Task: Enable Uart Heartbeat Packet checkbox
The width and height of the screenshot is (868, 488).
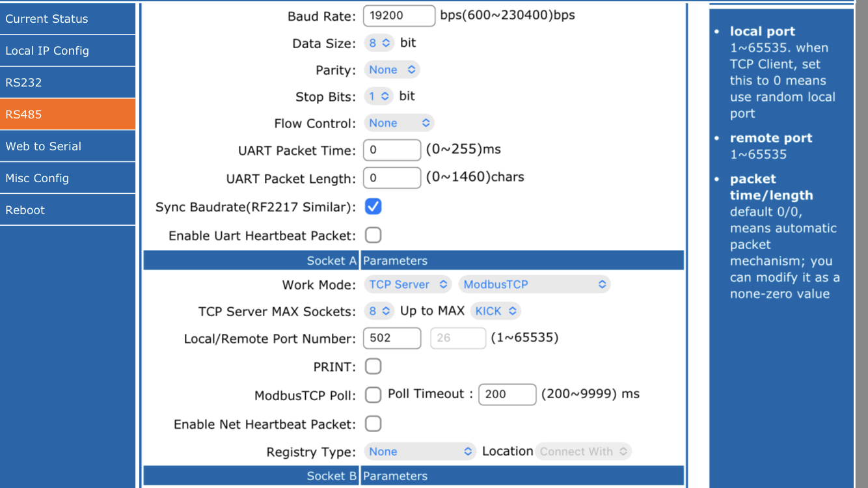Action: coord(373,235)
